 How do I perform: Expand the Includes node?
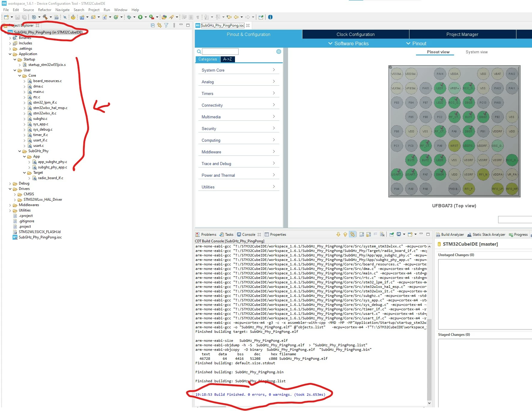10,43
